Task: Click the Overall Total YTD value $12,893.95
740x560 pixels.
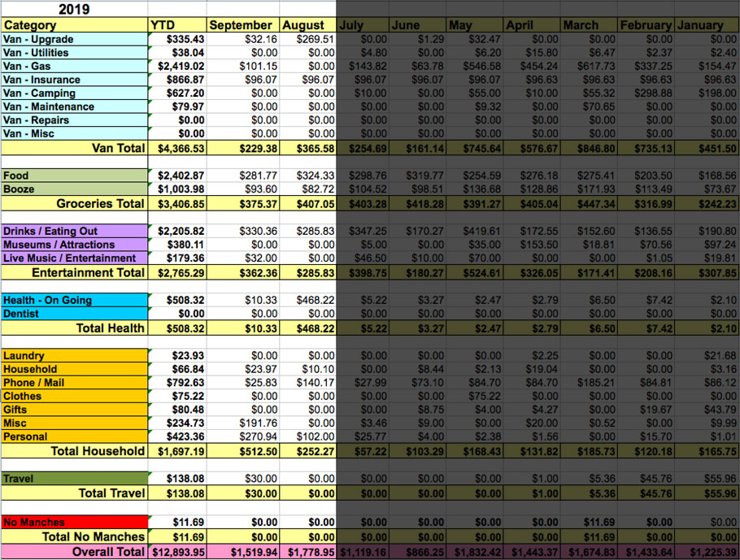Action: [176, 551]
